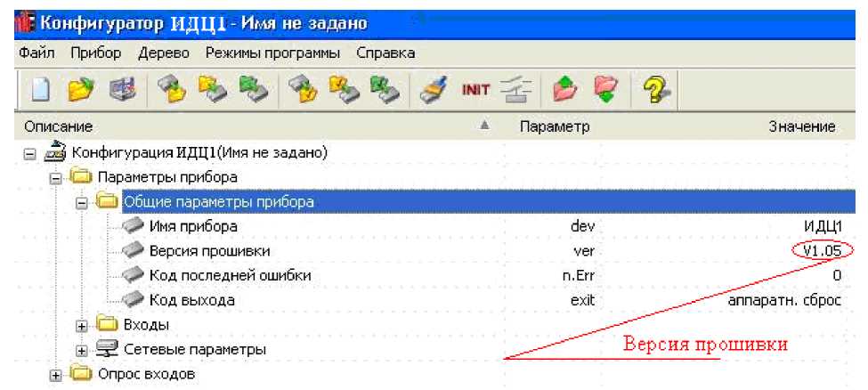The width and height of the screenshot is (868, 390).
Task: Select the Версия прошивки tree item
Action: (x=208, y=251)
